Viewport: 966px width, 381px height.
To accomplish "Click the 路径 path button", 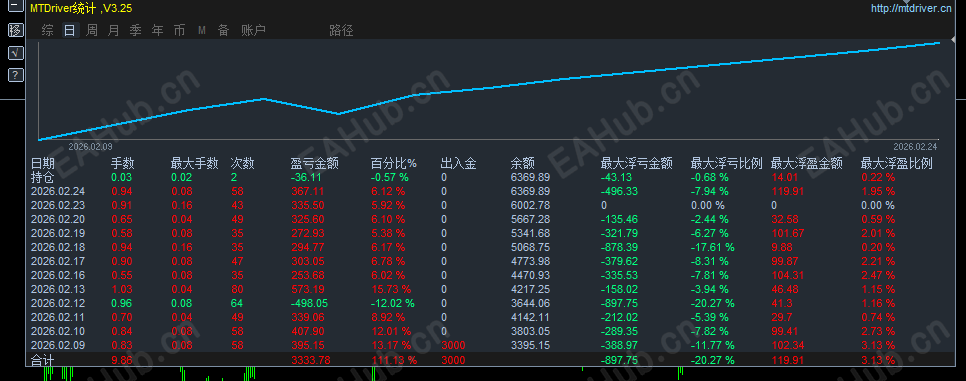I will pos(341,30).
